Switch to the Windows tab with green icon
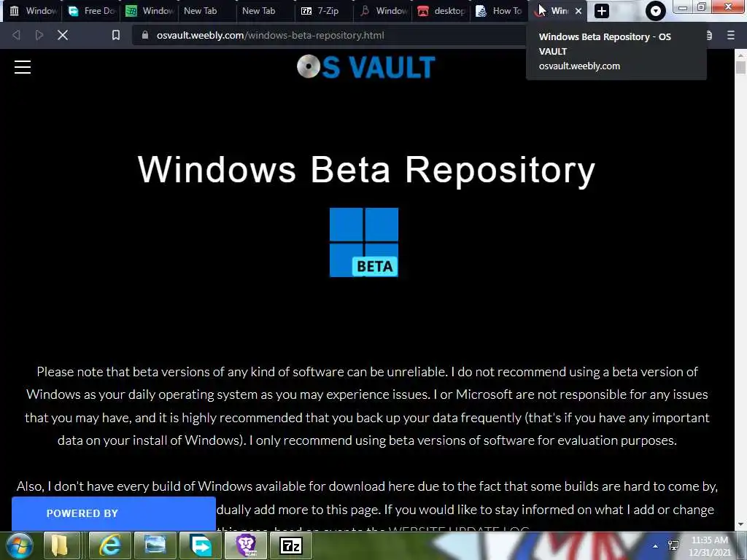Image resolution: width=747 pixels, height=560 pixels. [x=150, y=11]
